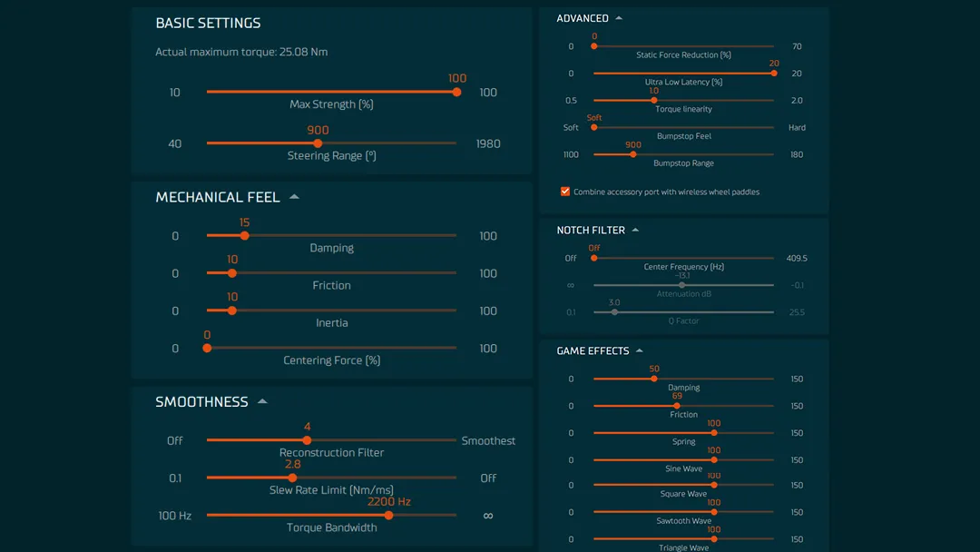Uncheck Combine accessory port with wireless paddles
The height and width of the screenshot is (552, 980).
tap(565, 192)
